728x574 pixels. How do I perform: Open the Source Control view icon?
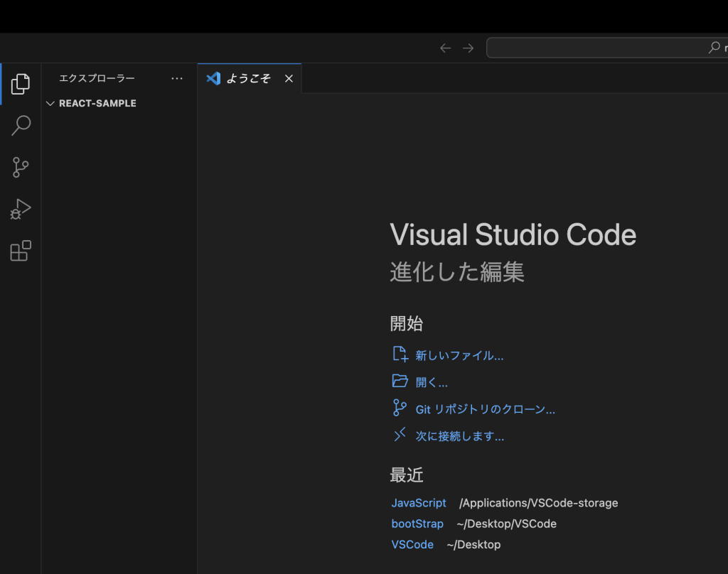[21, 168]
